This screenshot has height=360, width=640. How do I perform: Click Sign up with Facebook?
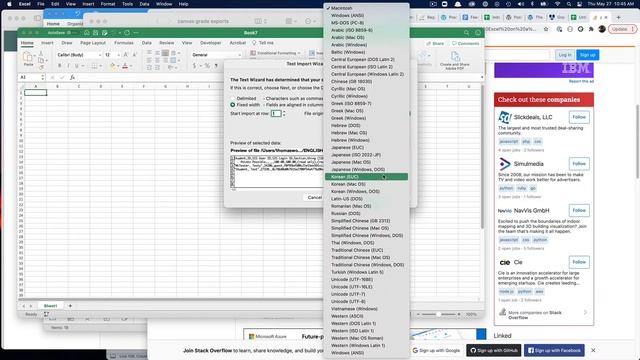pyautogui.click(x=554, y=350)
